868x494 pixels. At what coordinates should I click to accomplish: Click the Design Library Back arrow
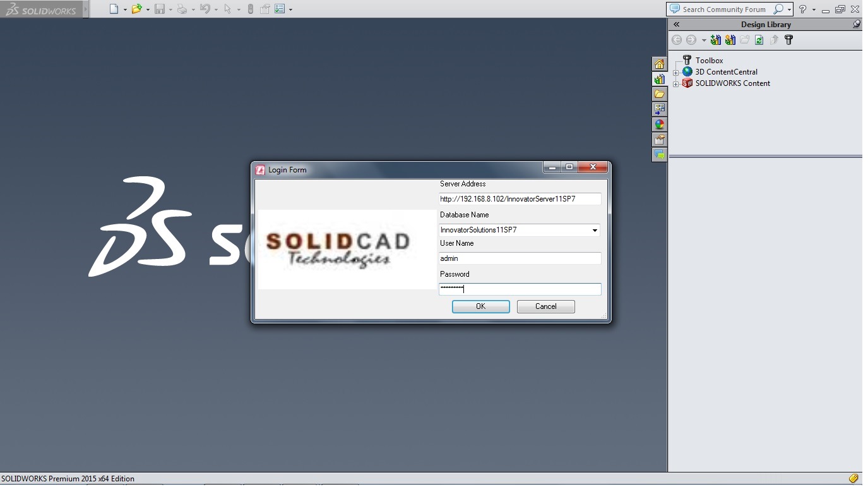(677, 40)
